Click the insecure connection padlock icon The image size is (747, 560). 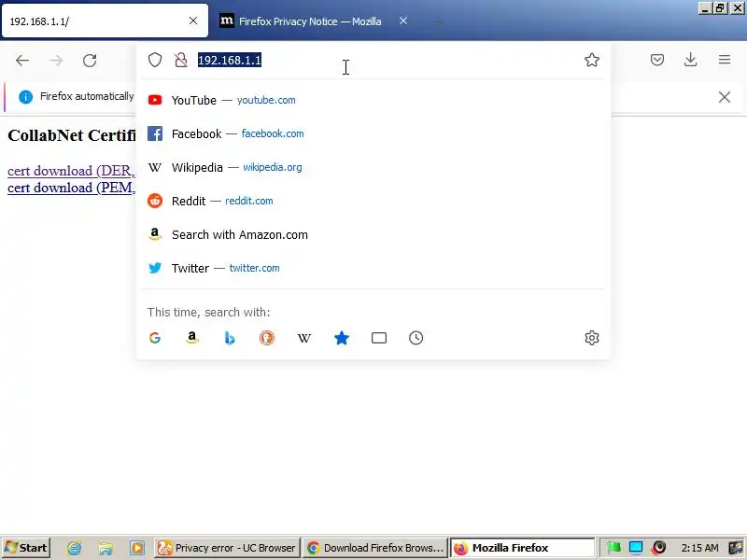(181, 60)
